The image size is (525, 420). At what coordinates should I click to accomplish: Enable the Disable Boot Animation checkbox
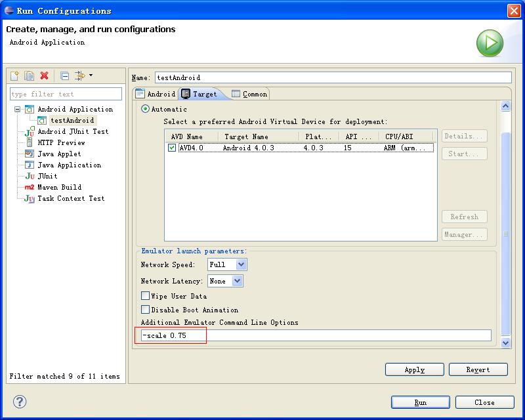(145, 310)
